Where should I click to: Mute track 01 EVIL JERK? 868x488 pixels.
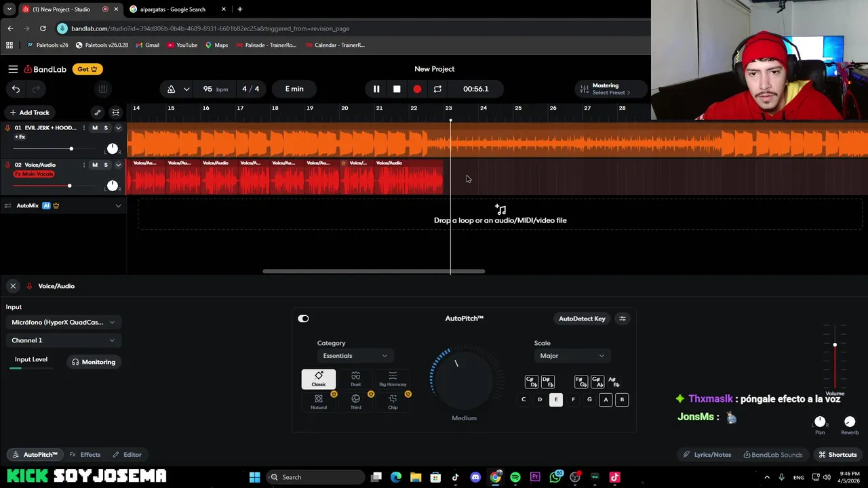pyautogui.click(x=95, y=128)
